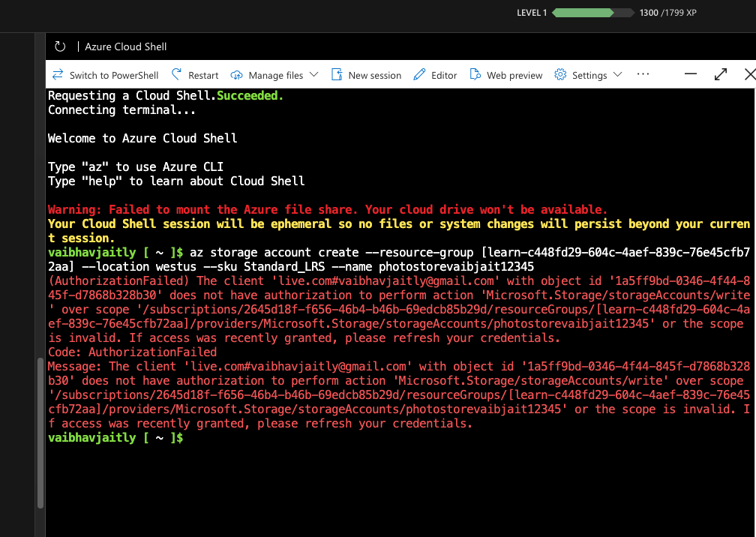
Task: Click the Switch to PowerShell arrows icon
Action: pos(58,75)
